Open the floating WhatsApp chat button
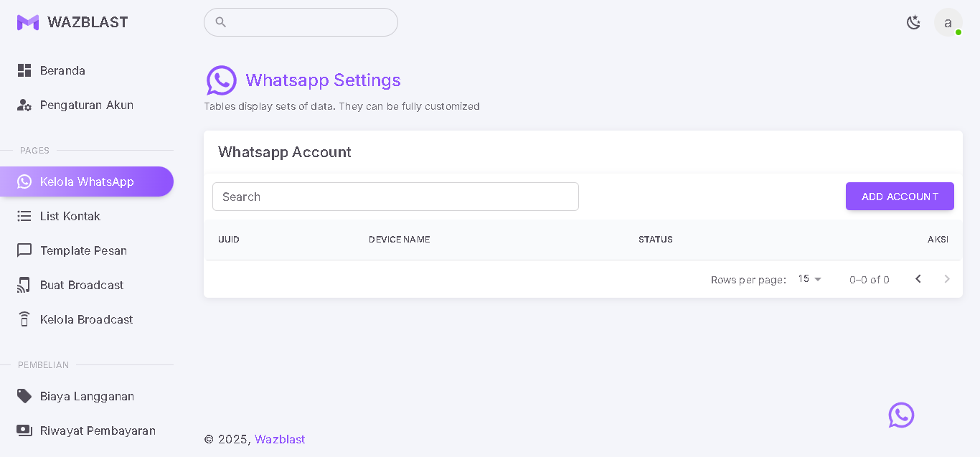This screenshot has height=457, width=980. (901, 415)
